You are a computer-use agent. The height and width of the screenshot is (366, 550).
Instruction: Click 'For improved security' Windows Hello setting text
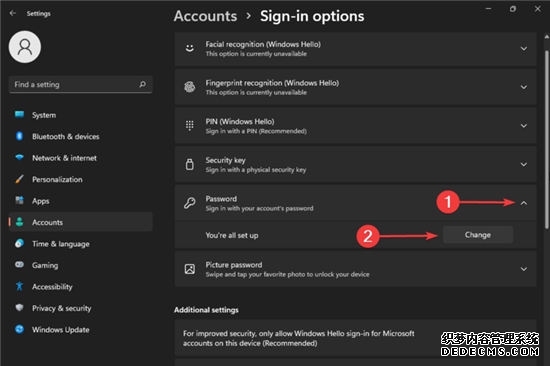pyautogui.click(x=299, y=338)
